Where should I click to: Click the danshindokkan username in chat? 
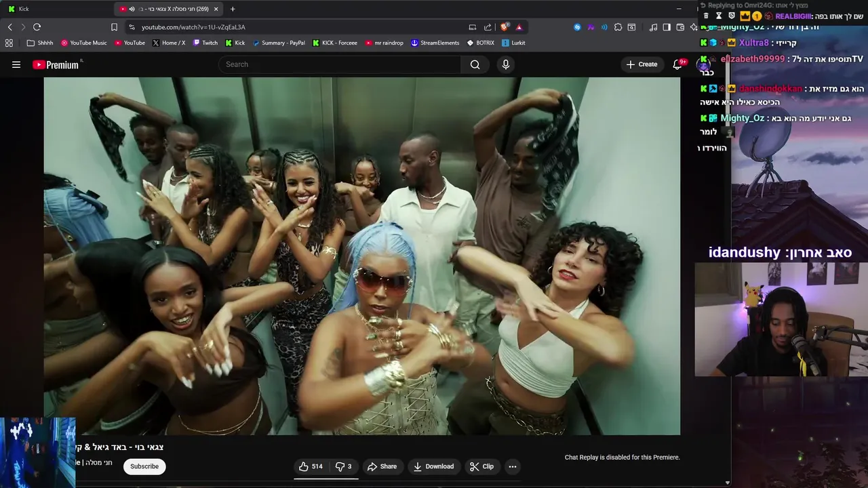[770, 89]
